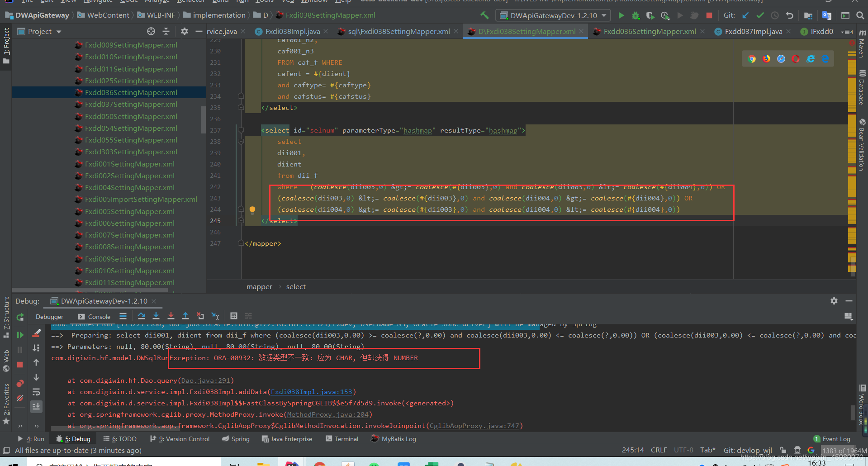
Task: Click Step Out blue up arrow
Action: pos(185,316)
